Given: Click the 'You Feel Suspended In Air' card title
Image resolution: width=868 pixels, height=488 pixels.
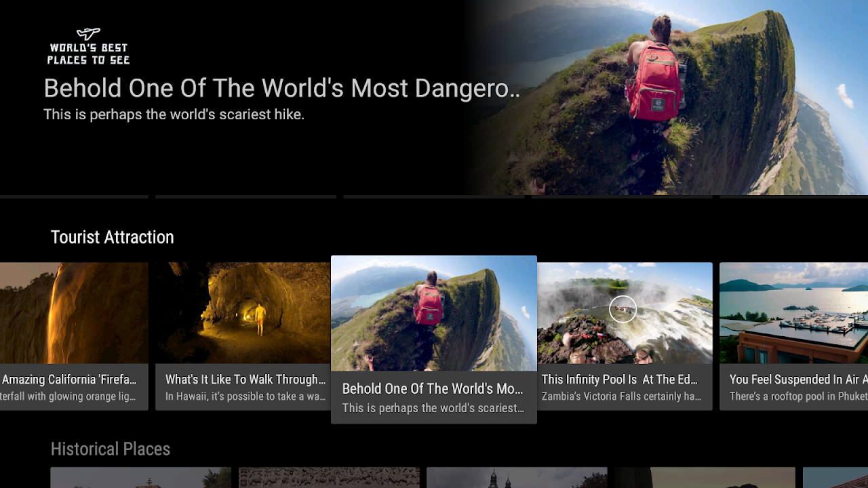Looking at the screenshot, I should (797, 380).
